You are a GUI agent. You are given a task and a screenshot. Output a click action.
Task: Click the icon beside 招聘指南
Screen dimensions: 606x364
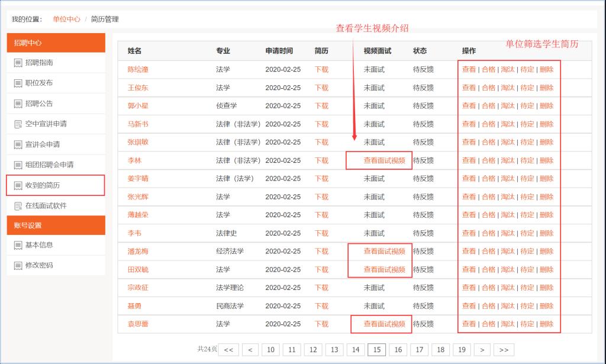click(18, 63)
